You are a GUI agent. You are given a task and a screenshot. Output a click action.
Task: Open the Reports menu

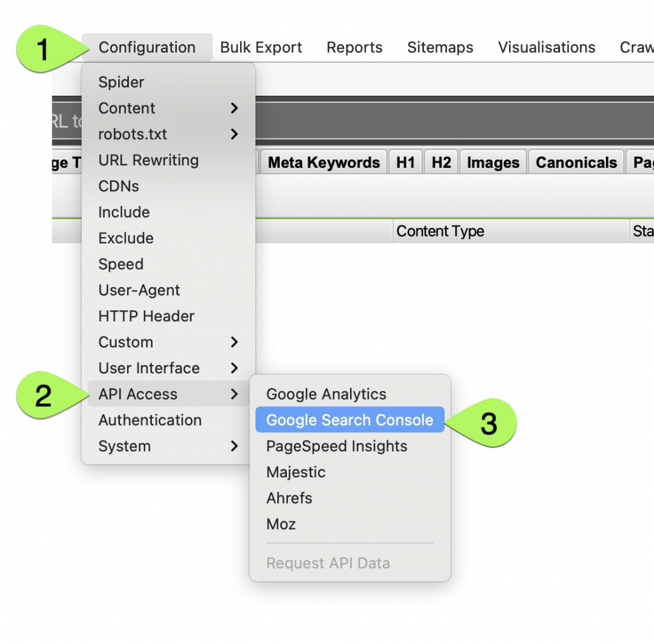click(354, 47)
